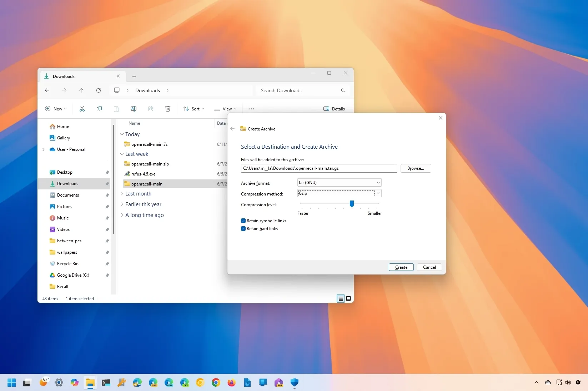The height and width of the screenshot is (391, 588).
Task: Open the Sort menu
Action: click(x=194, y=109)
